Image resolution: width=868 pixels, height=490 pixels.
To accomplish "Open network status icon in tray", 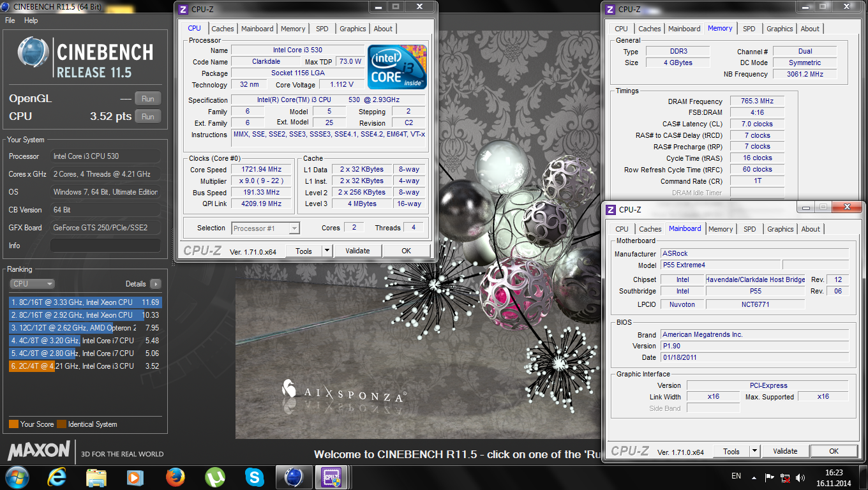I will click(784, 477).
